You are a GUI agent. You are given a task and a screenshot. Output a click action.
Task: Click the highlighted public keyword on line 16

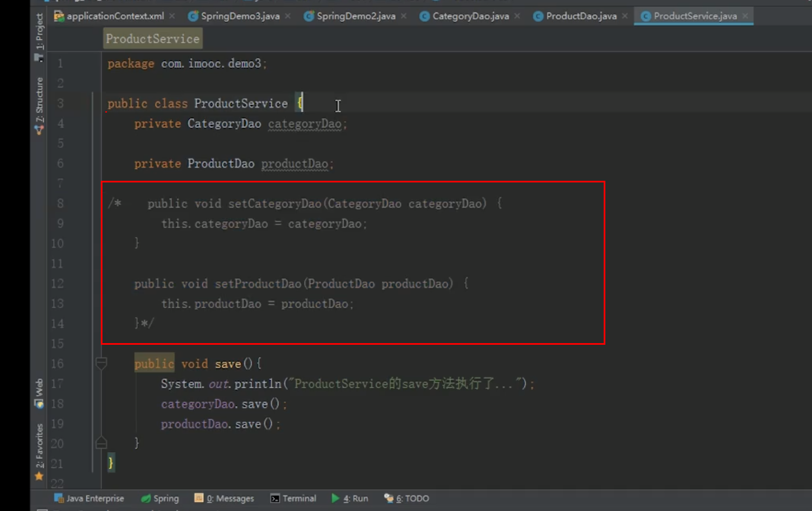(155, 364)
